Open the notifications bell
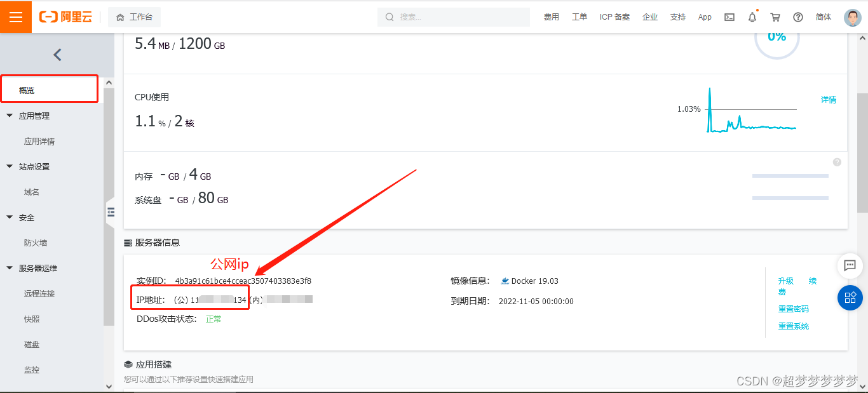The image size is (868, 393). pyautogui.click(x=752, y=17)
